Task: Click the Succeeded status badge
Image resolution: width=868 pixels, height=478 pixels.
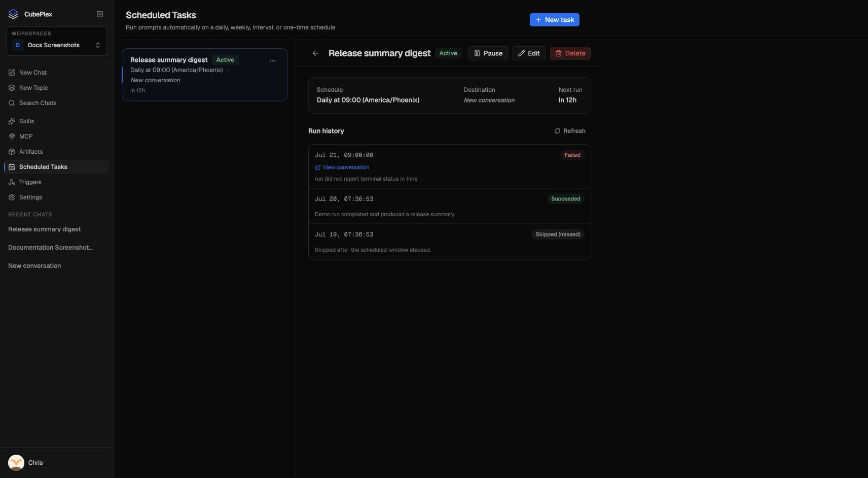Action: click(x=565, y=199)
